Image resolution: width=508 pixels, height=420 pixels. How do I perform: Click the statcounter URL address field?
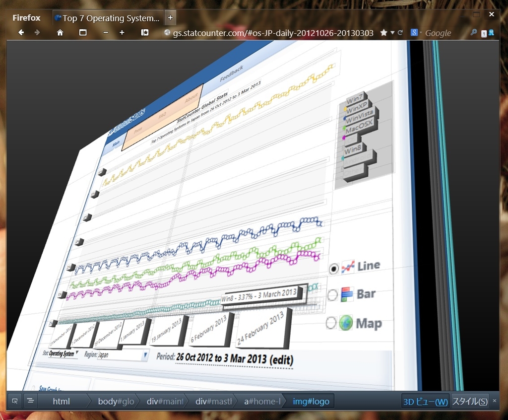[273, 33]
